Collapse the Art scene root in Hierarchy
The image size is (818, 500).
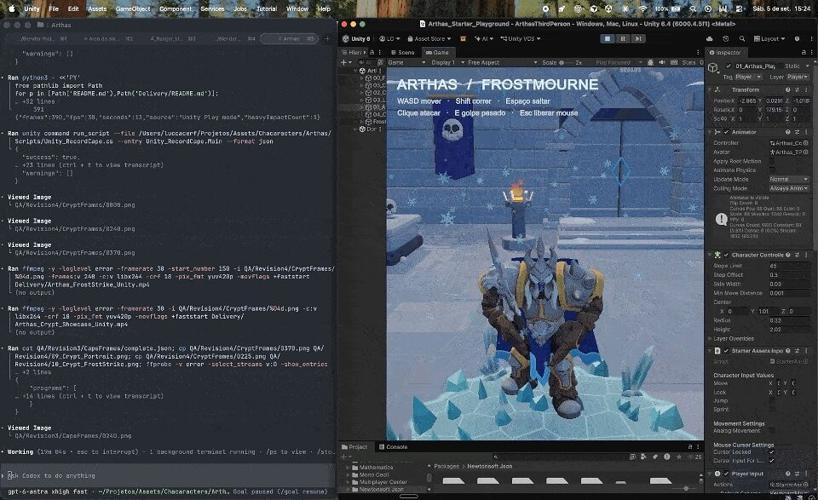pos(356,70)
